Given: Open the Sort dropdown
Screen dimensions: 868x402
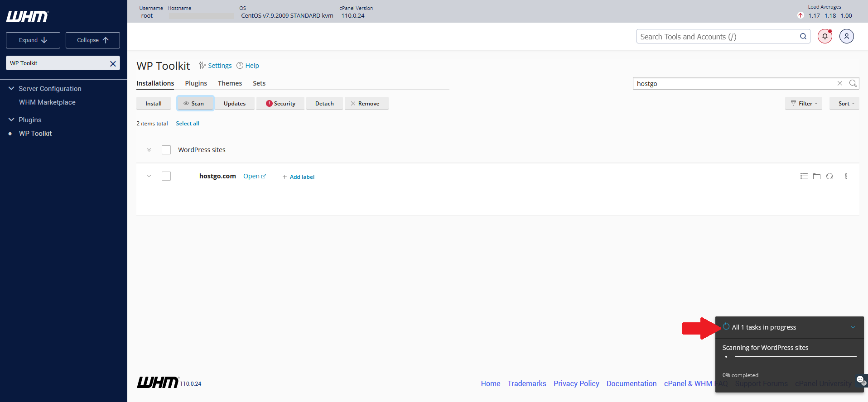Looking at the screenshot, I should 844,103.
